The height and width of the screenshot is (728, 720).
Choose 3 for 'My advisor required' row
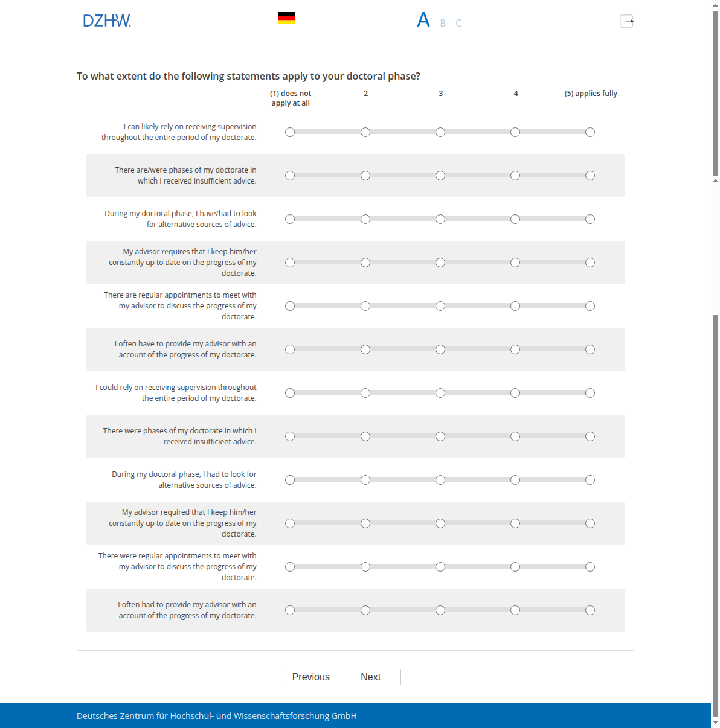440,523
